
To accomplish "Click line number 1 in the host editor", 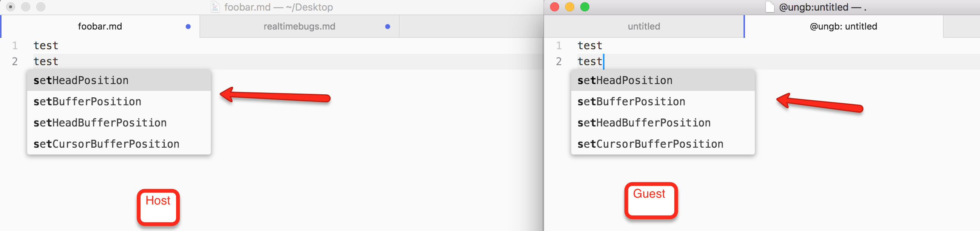I will point(15,45).
